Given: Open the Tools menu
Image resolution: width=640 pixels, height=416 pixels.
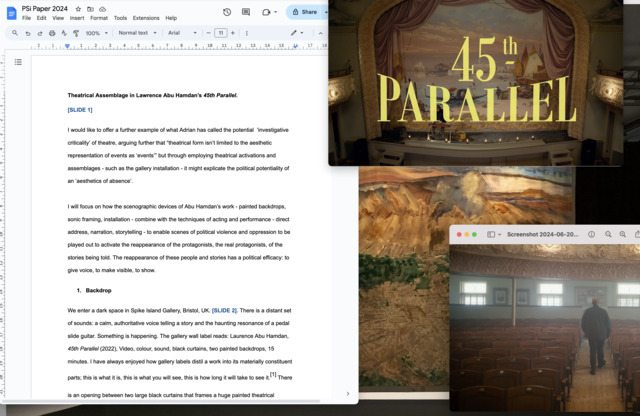Looking at the screenshot, I should 120,18.
